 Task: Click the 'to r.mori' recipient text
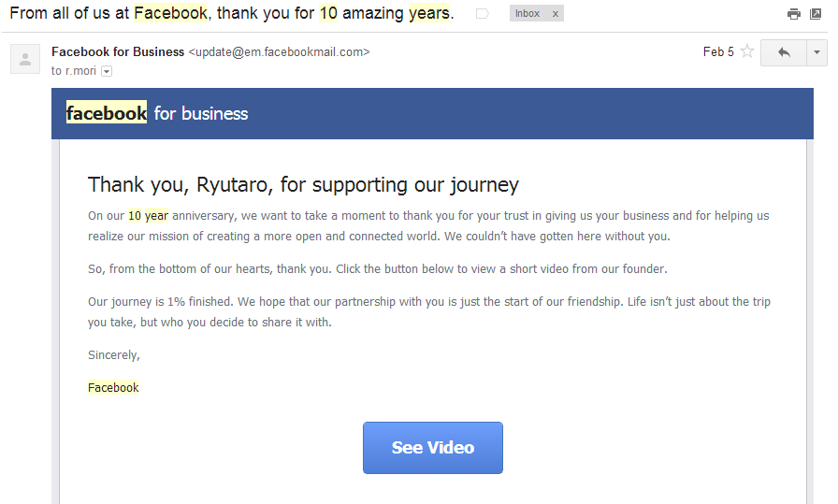pyautogui.click(x=74, y=71)
